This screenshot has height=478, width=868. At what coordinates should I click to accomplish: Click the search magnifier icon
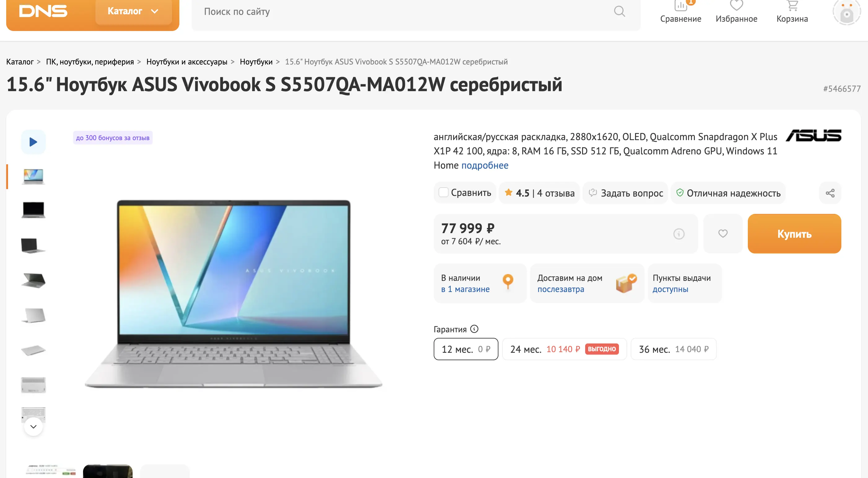click(x=619, y=11)
